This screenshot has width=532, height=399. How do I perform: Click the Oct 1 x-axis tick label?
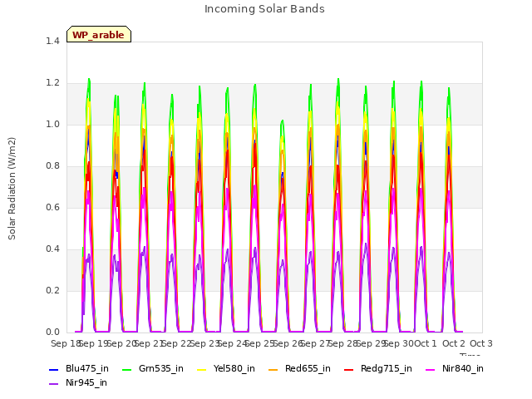tap(426, 343)
